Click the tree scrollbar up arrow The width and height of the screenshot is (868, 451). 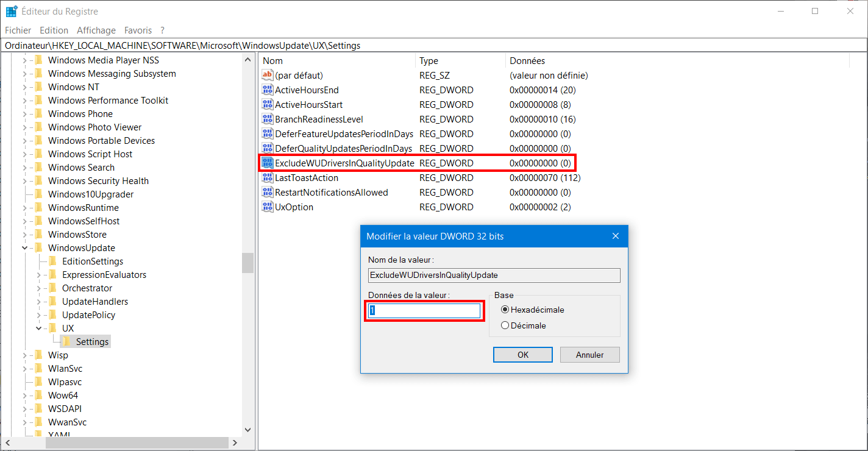pos(247,60)
